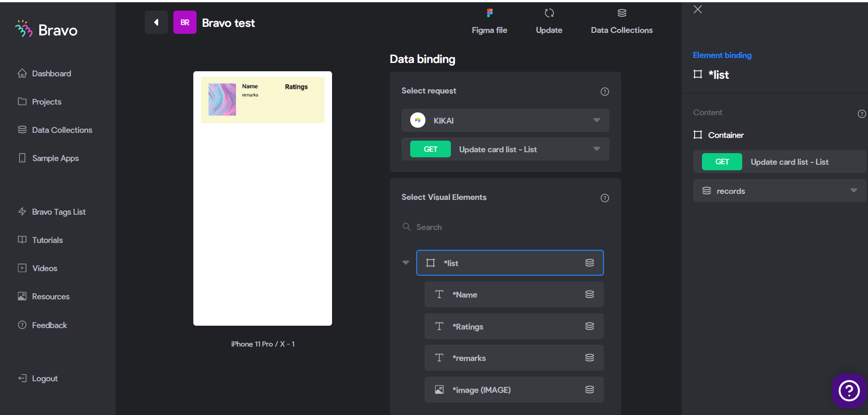This screenshot has width=868, height=415.
Task: Open the help chat widget
Action: [849, 390]
